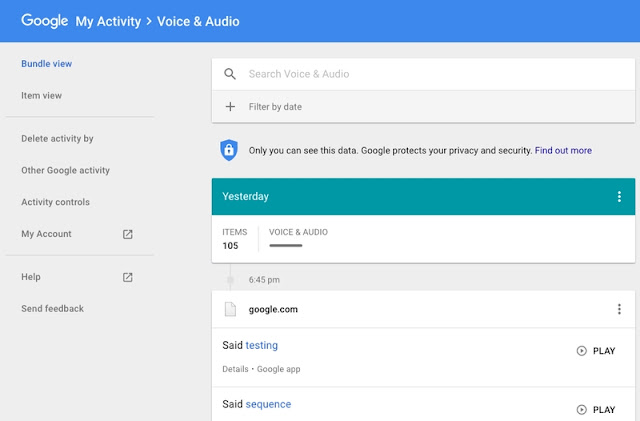Image resolution: width=640 pixels, height=421 pixels.
Task: Play the 'testing' voice recording
Action: tap(596, 351)
